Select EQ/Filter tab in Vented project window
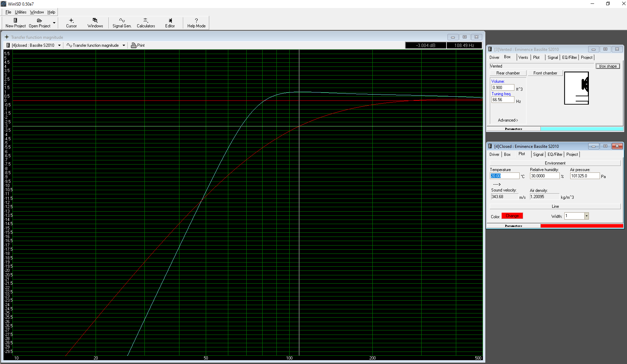This screenshot has height=364, width=627. pos(569,57)
